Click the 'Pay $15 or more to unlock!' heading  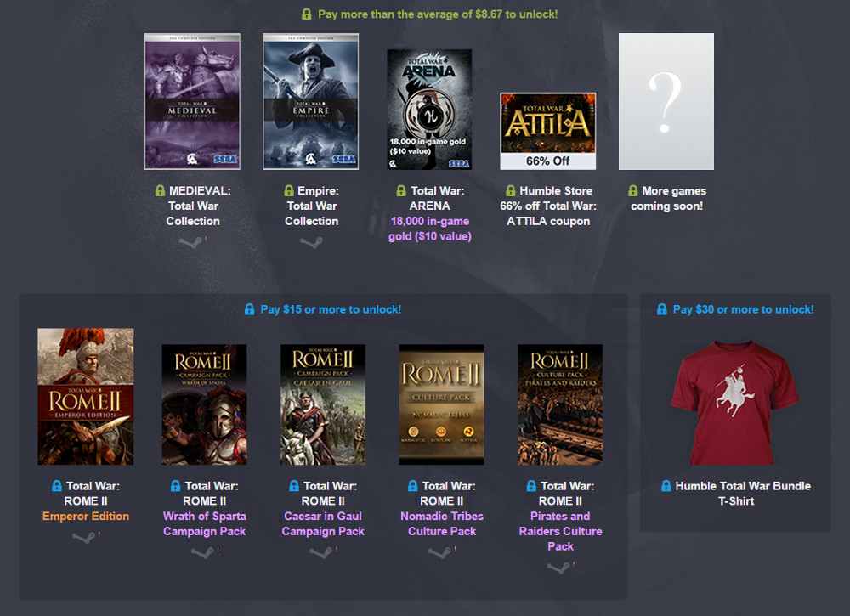pos(331,309)
